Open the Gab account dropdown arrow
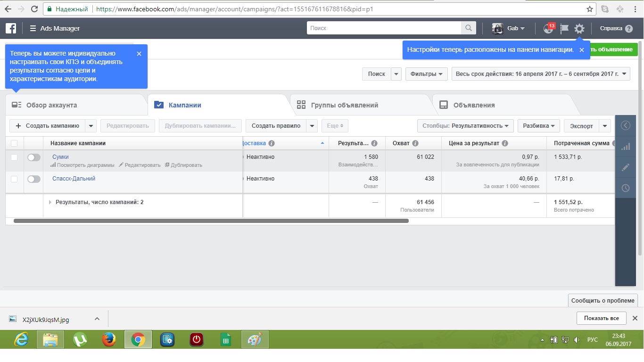 522,28
